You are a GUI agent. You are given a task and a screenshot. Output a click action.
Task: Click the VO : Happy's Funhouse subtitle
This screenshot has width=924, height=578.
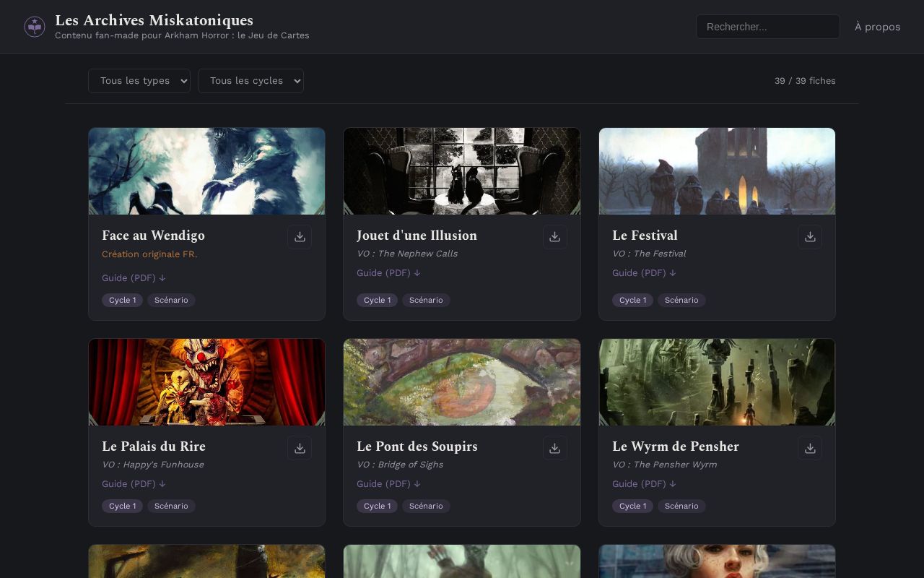coord(153,465)
